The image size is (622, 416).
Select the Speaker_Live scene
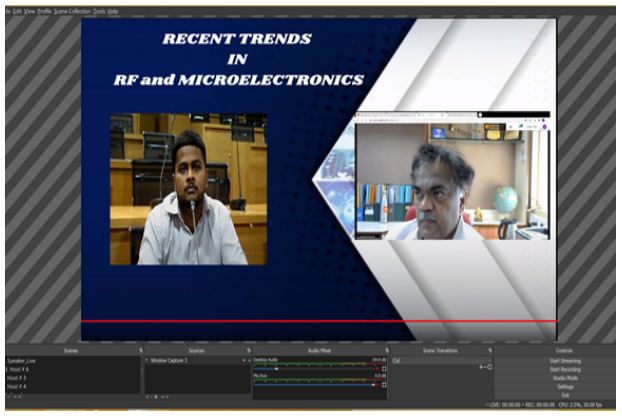(22, 361)
